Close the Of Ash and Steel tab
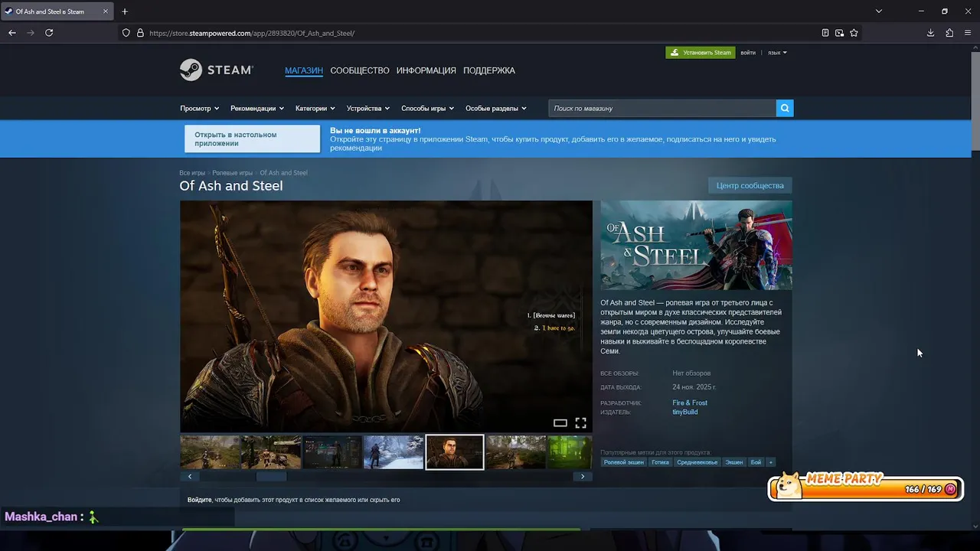 pyautogui.click(x=106, y=11)
